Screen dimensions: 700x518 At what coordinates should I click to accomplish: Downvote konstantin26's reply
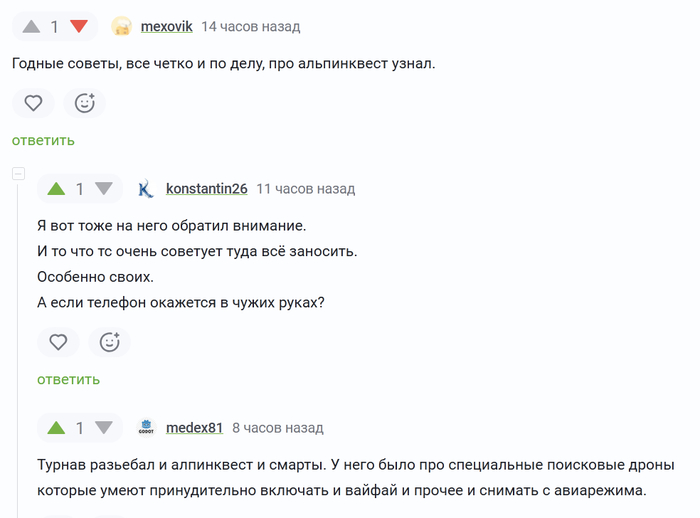tap(104, 188)
